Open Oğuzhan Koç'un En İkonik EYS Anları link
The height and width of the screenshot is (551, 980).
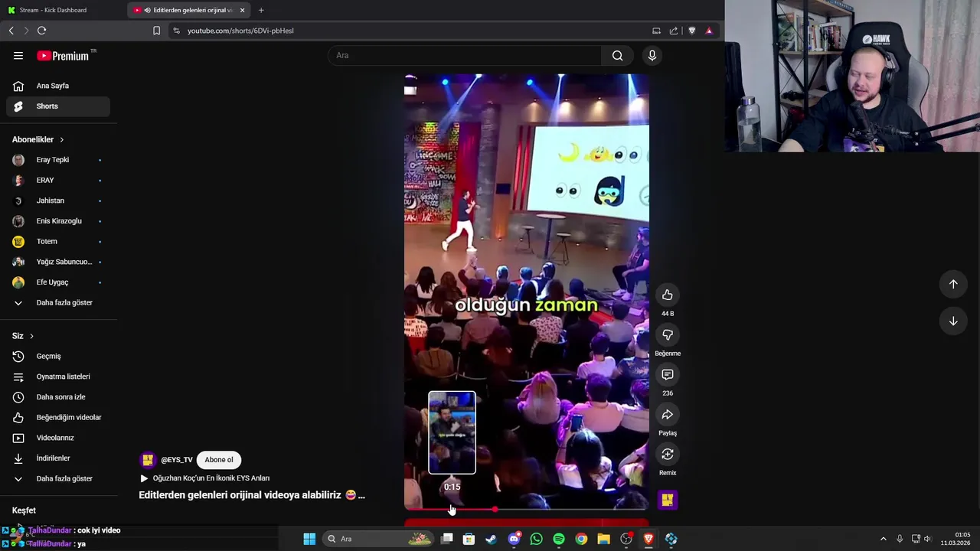pos(211,478)
